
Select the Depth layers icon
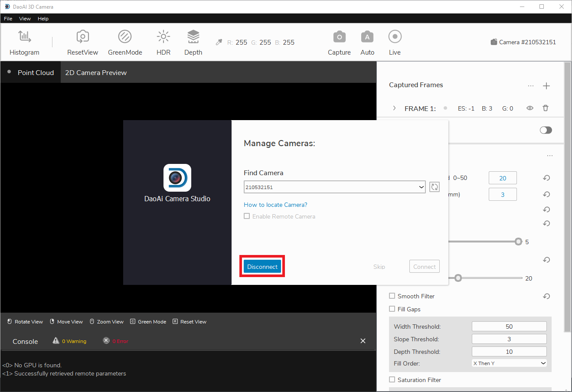(x=193, y=37)
